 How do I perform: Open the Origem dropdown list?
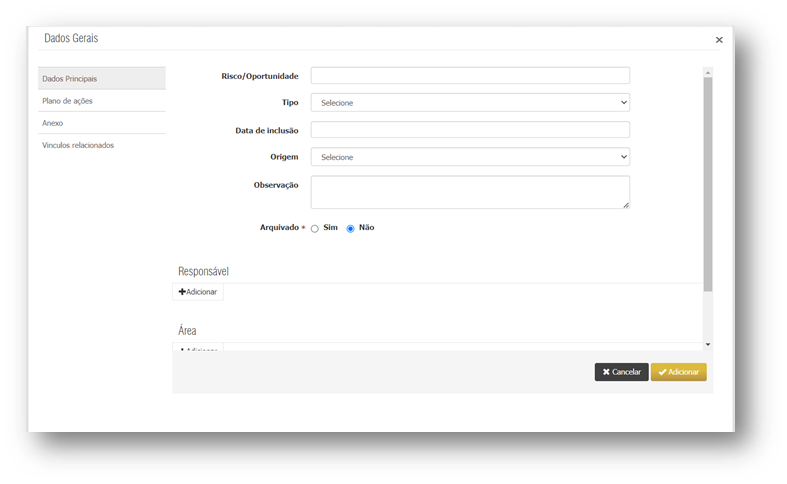(470, 157)
